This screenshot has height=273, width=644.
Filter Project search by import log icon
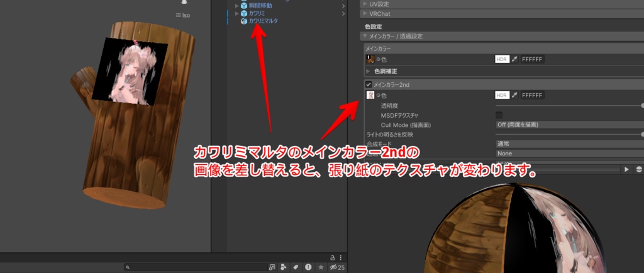[x=308, y=267]
